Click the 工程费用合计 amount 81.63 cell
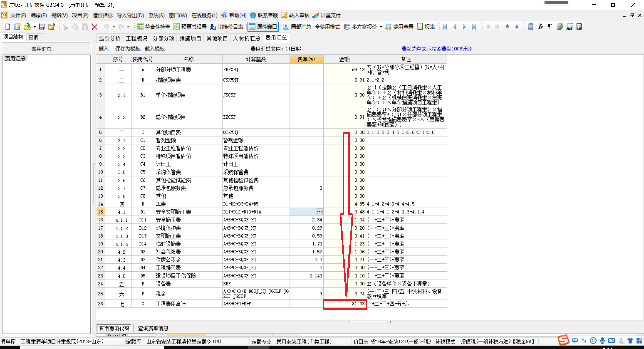 point(344,304)
